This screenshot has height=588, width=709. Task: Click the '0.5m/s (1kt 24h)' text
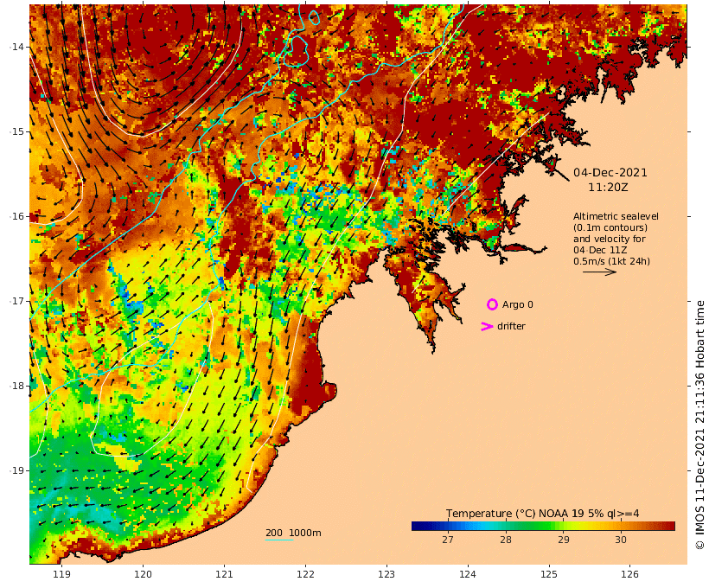611,261
